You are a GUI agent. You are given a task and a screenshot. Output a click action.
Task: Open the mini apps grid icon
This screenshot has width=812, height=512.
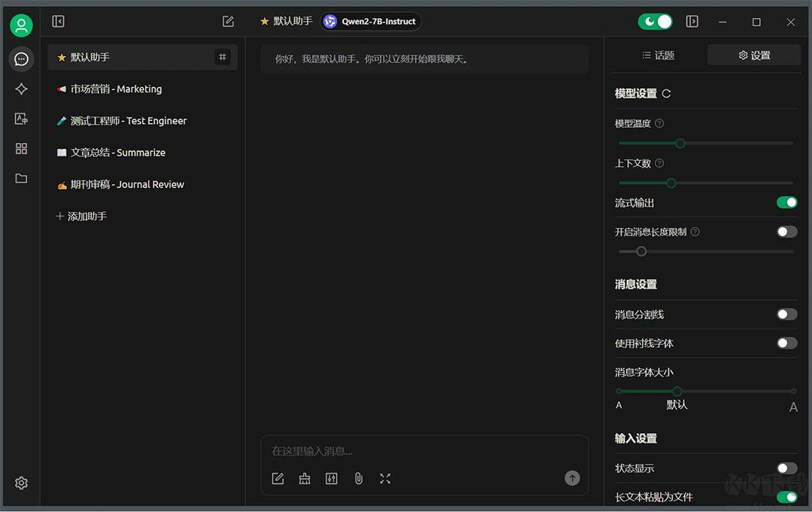21,149
